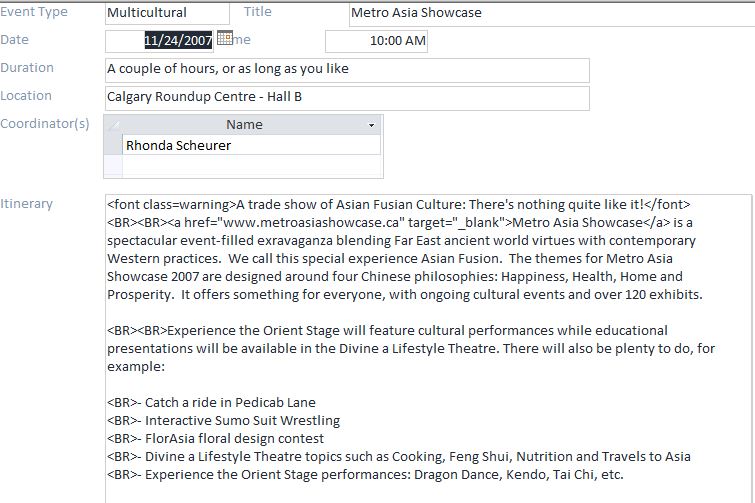Click the new row record selector cell

point(113,166)
